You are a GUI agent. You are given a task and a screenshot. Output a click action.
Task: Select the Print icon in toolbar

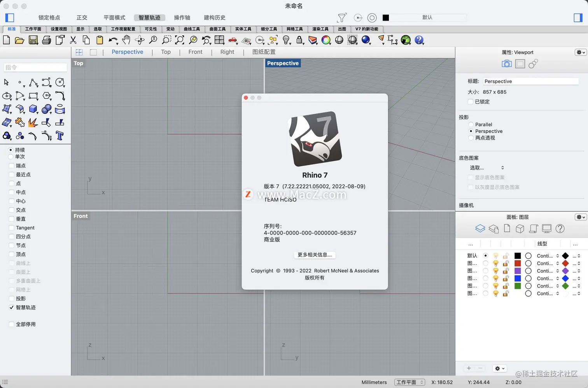point(47,40)
